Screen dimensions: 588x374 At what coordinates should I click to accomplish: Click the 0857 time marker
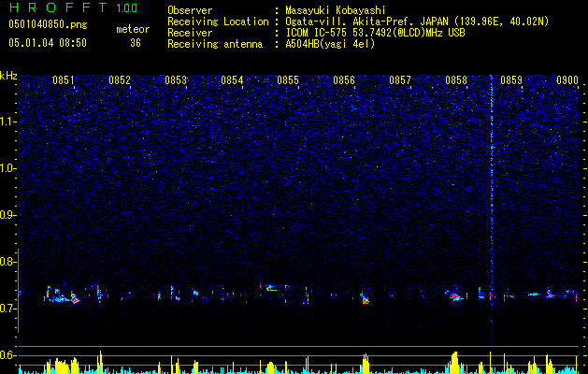click(x=400, y=80)
